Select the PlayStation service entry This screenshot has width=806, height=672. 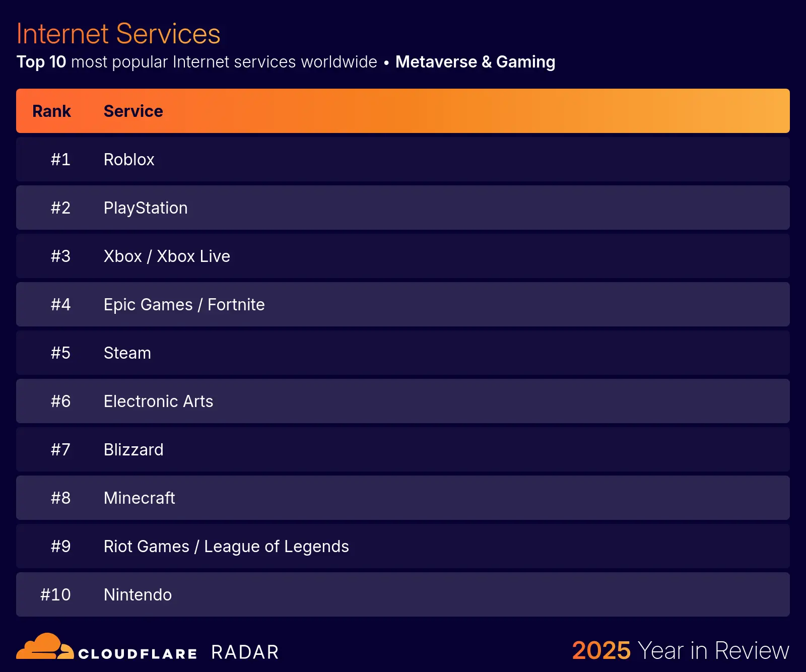pos(146,208)
